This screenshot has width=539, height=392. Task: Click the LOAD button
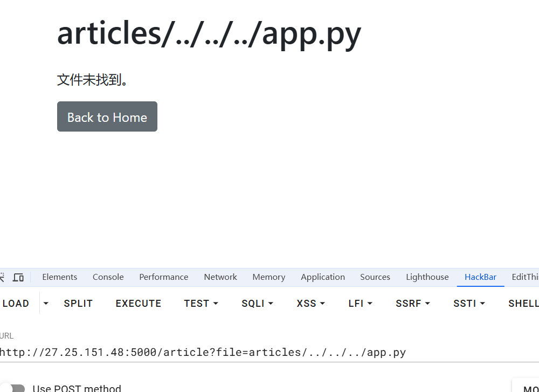click(16, 304)
